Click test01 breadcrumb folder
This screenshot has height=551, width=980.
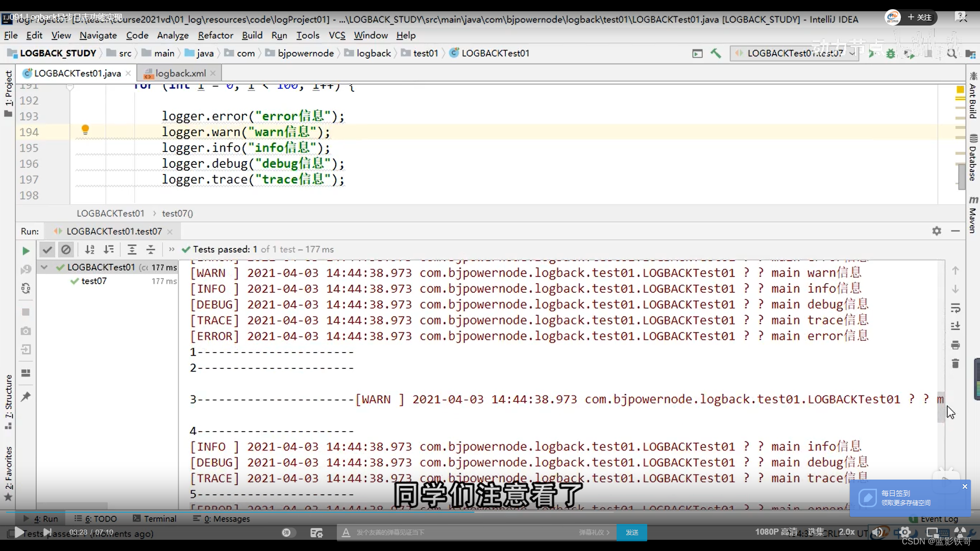pyautogui.click(x=420, y=53)
